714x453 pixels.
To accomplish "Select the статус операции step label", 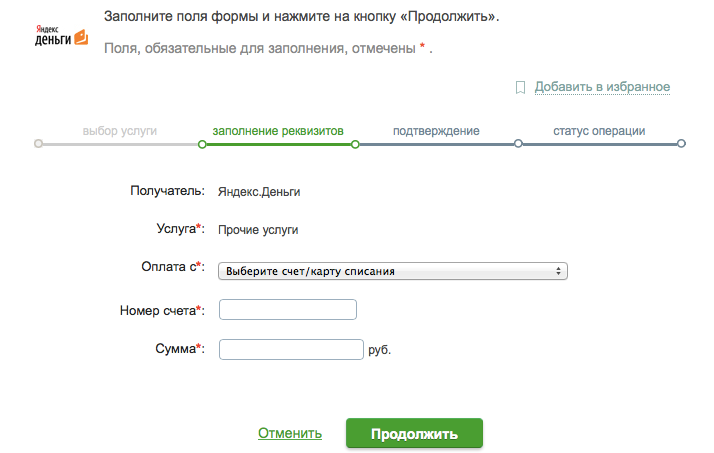I will click(x=599, y=131).
